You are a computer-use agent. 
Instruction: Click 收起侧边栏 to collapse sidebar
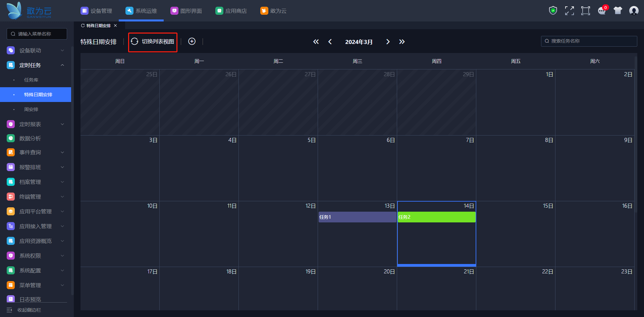24,310
